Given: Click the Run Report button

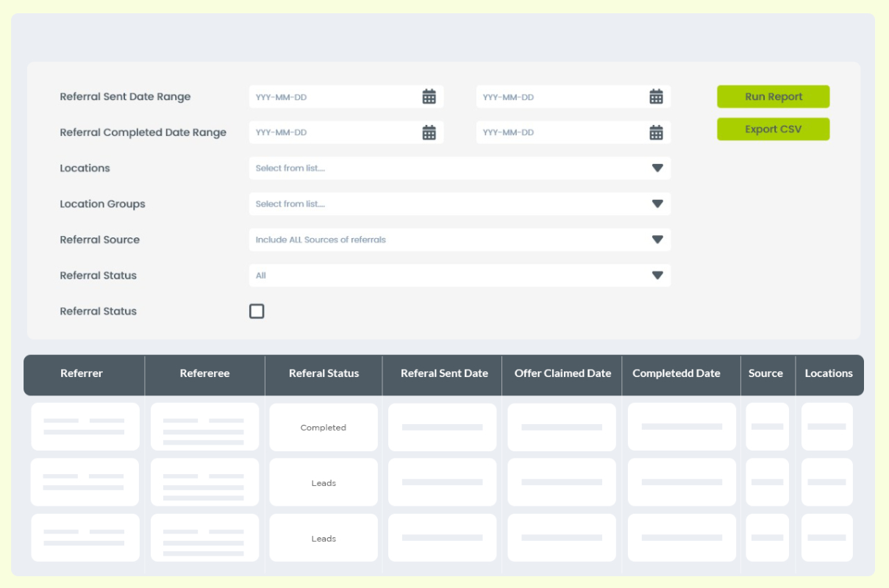Looking at the screenshot, I should pos(774,96).
